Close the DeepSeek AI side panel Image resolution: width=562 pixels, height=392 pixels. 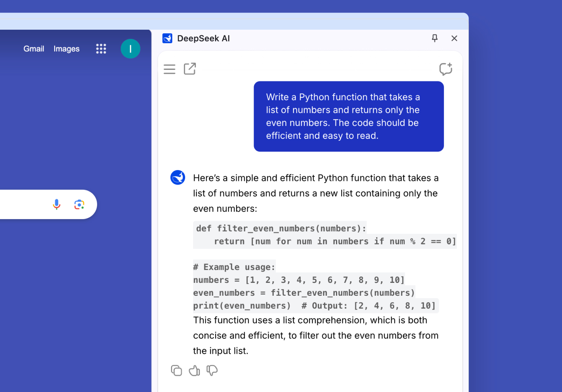pos(454,38)
